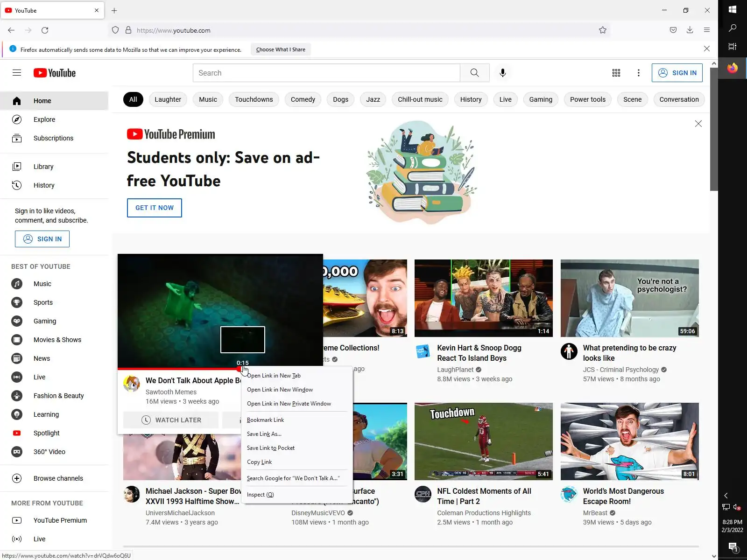Open the three-dot settings menu
Viewport: 747px width, 560px height.
point(639,73)
